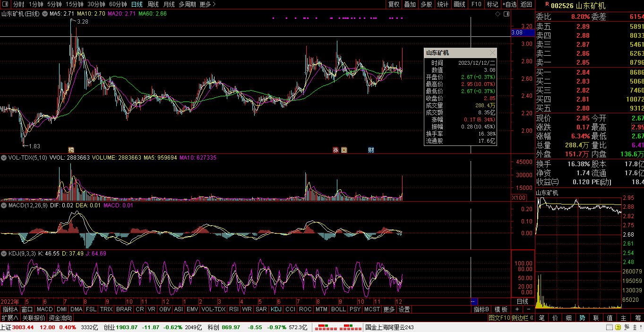The width and height of the screenshot is (644, 332).
Task: Open the 设置 indicator settings
Action: point(404,309)
